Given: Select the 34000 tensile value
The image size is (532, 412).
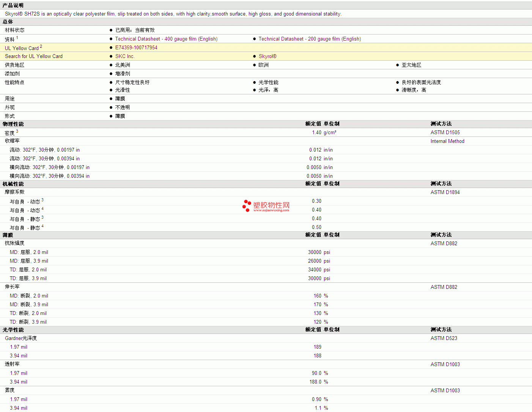Looking at the screenshot, I should tap(315, 270).
